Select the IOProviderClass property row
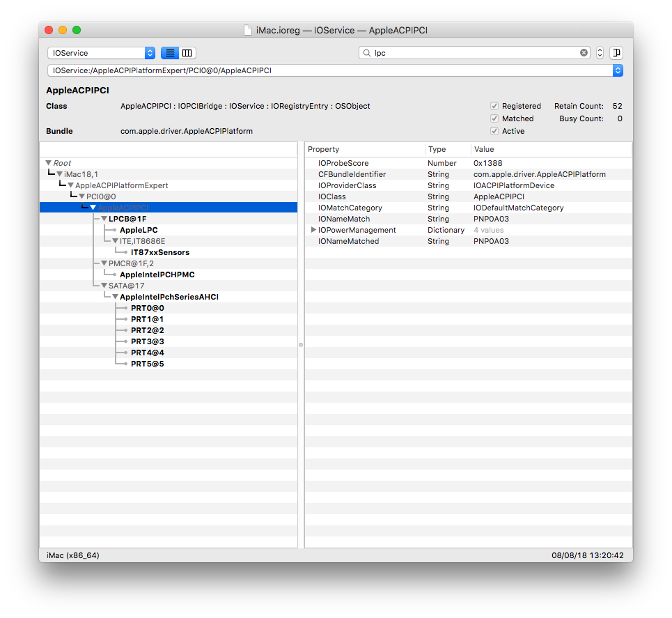Image resolution: width=672 pixels, height=618 pixels. point(469,185)
